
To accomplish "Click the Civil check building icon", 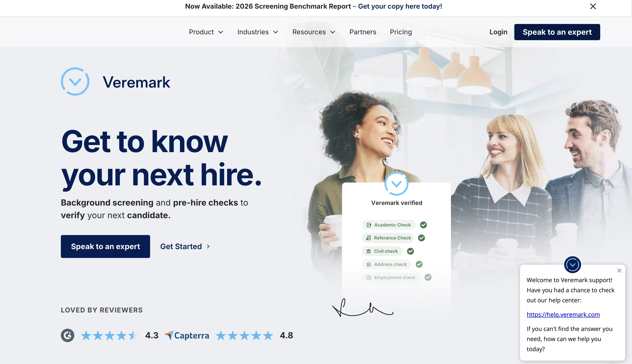I will (x=368, y=251).
